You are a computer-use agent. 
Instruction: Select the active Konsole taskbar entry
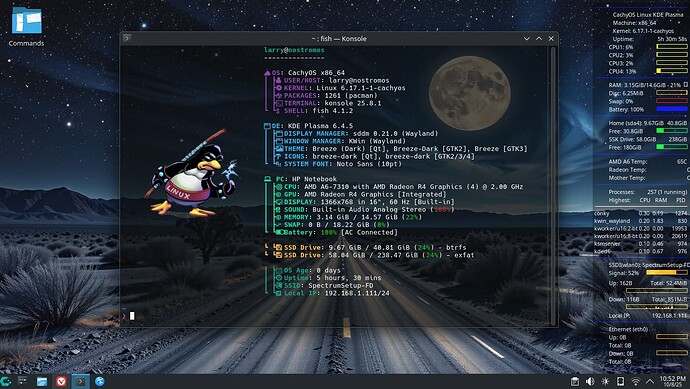81,381
